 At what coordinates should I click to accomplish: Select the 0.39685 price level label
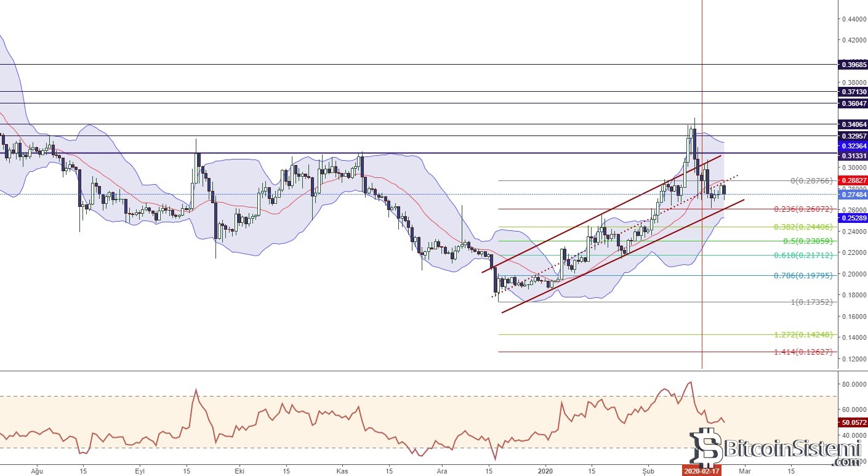(x=853, y=64)
